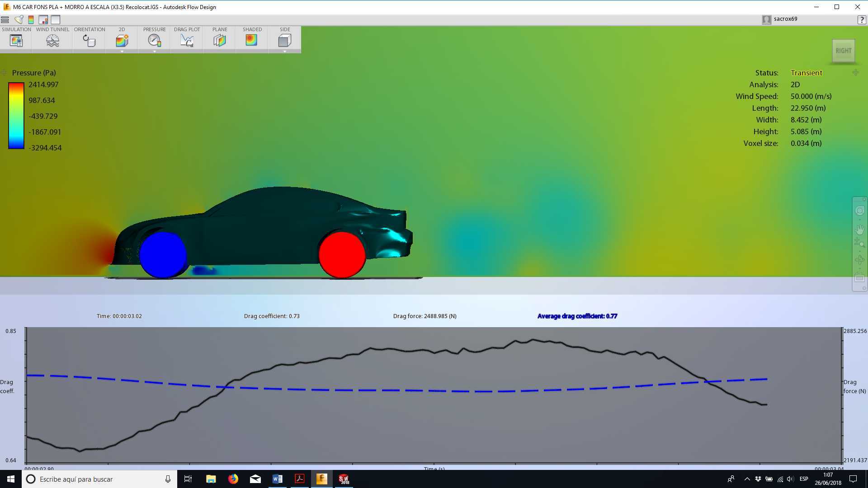Open Firefox from the taskbar
Image resolution: width=868 pixels, height=488 pixels.
(x=233, y=479)
